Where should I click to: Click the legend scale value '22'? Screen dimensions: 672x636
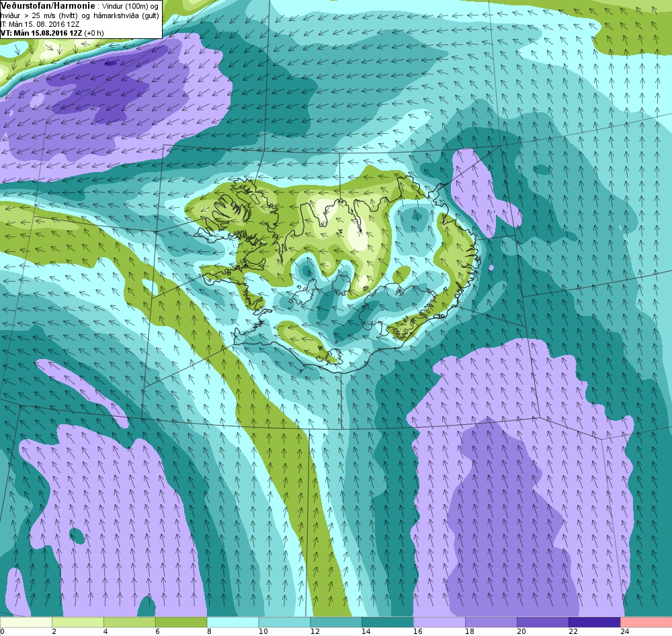573,631
